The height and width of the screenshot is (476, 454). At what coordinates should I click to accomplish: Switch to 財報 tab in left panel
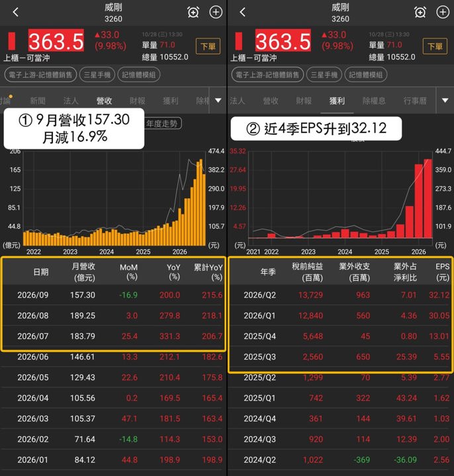tap(138, 100)
